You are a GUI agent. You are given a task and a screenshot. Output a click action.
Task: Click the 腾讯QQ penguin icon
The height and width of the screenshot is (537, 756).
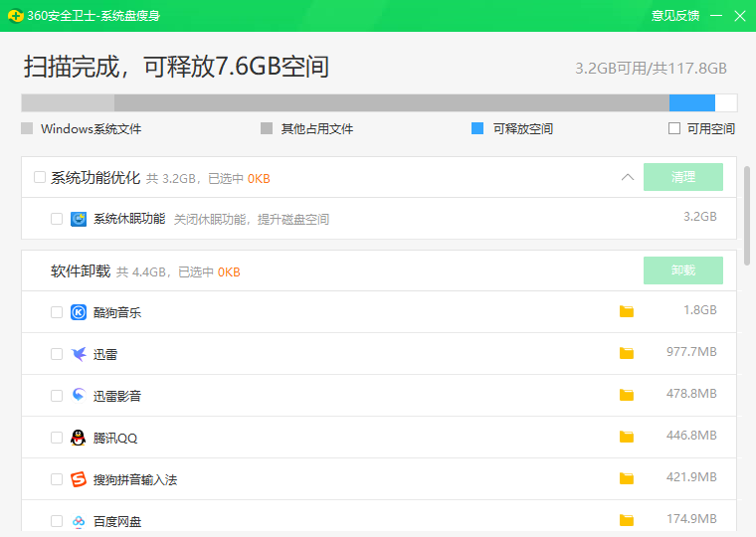pos(79,438)
